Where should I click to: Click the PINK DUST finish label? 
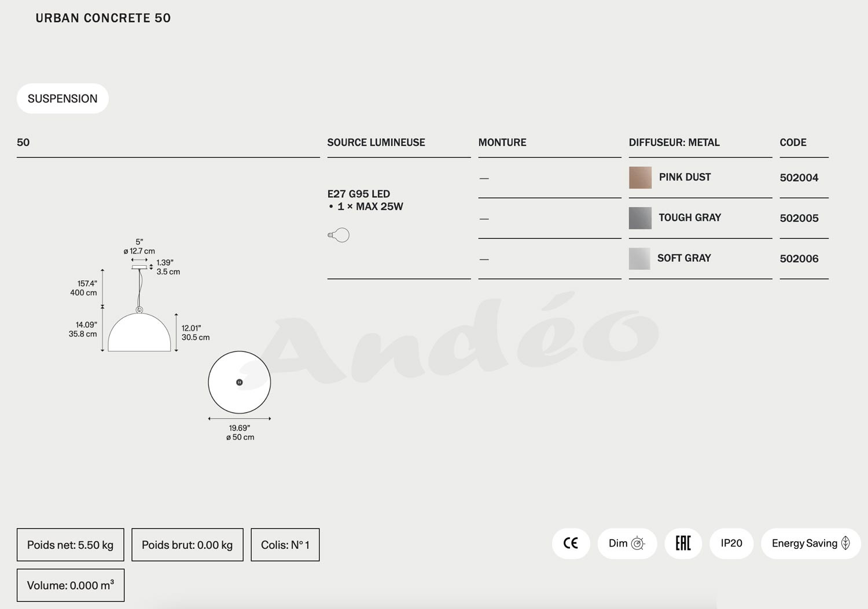(685, 177)
